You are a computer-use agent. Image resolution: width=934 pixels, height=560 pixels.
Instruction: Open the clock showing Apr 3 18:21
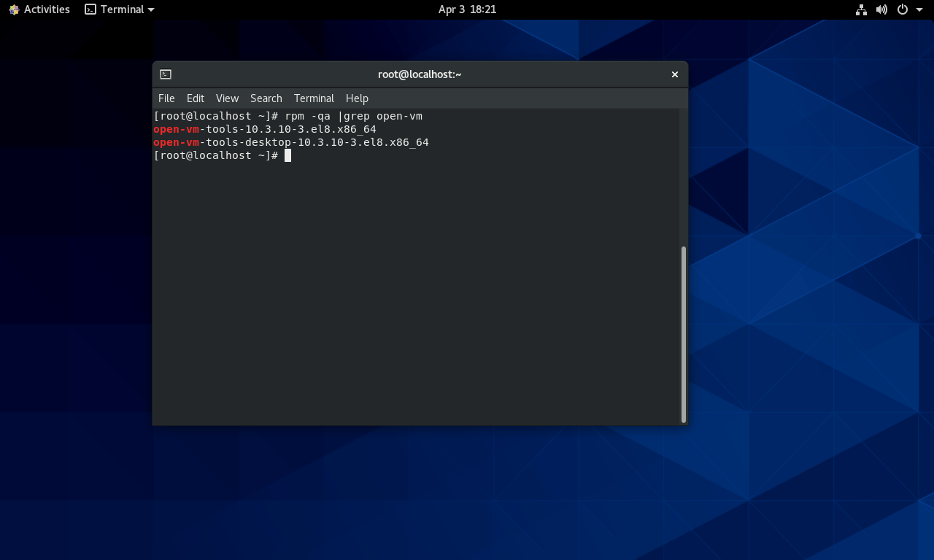tap(467, 9)
